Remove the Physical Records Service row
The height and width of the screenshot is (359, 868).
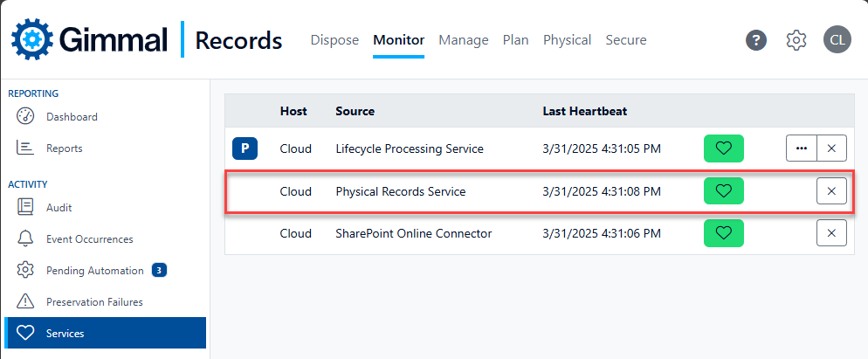831,191
